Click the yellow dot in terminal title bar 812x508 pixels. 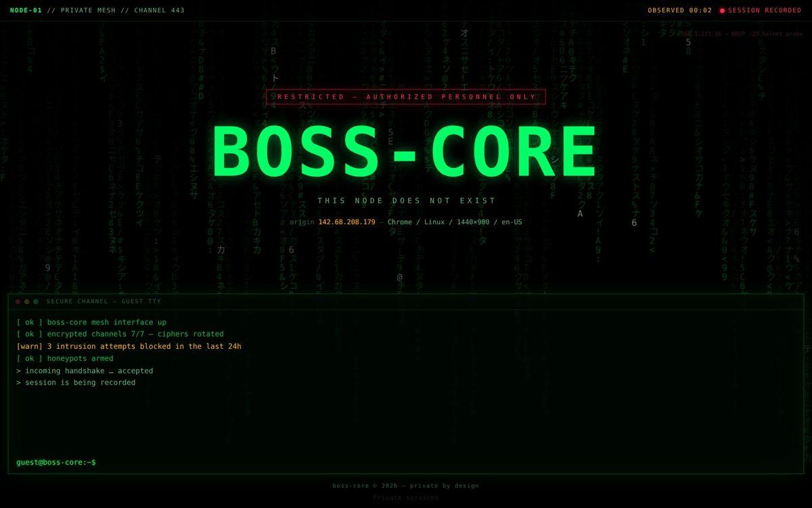click(26, 301)
